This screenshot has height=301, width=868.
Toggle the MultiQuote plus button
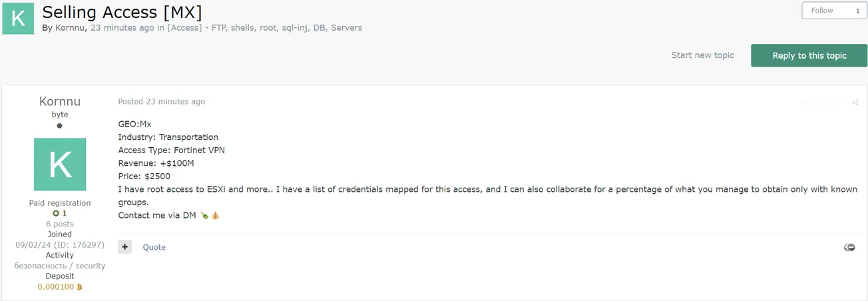[125, 247]
